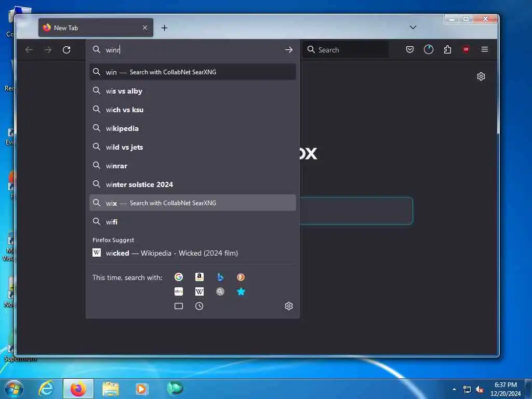
Task: Focus the toolbar Search box
Action: coord(346,50)
